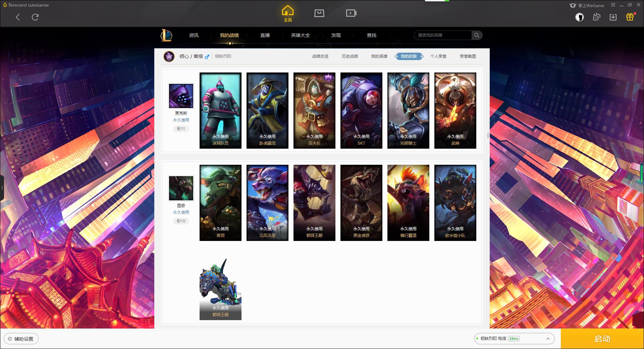Click the 6/11 skin count badge
The width and height of the screenshot is (644, 349).
[x=181, y=129]
